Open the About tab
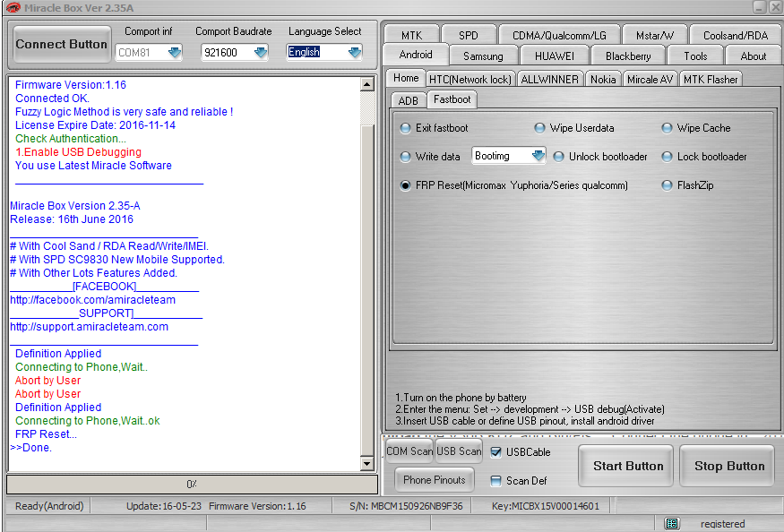Viewport: 784px width, 532px height. point(753,56)
